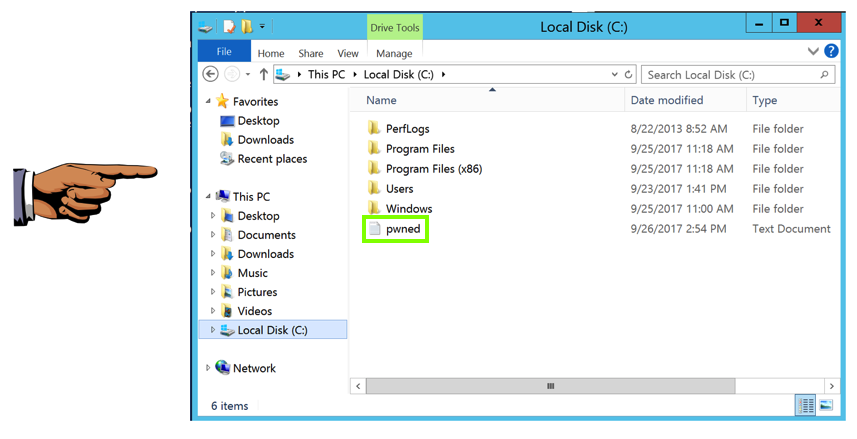
Task: Open Pictures in the navigation pane
Action: click(257, 292)
